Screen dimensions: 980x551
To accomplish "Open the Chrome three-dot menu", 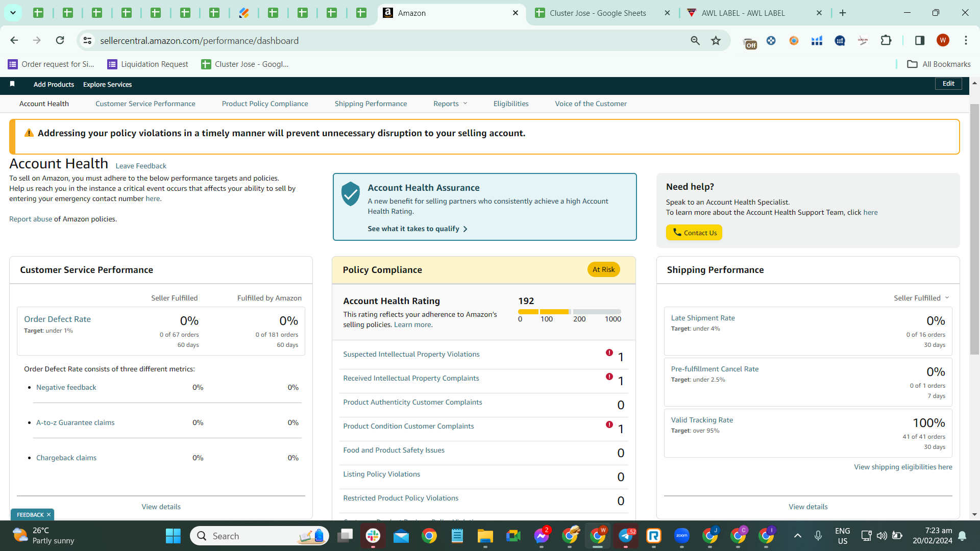I will [966, 40].
